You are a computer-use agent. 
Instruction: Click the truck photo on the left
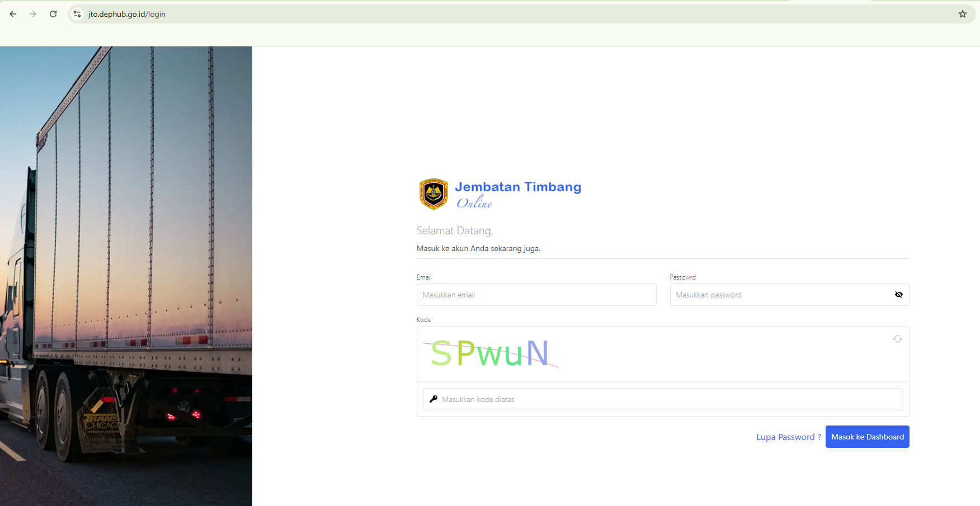126,276
